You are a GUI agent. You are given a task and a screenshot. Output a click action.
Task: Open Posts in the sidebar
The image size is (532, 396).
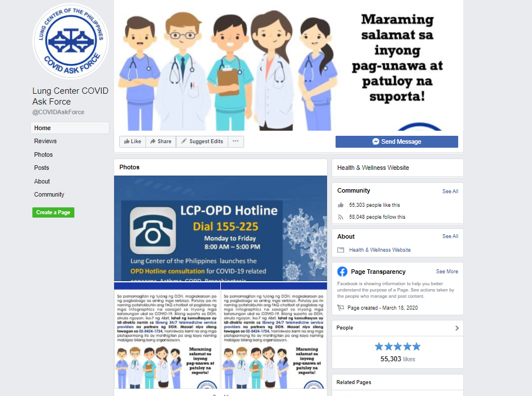[41, 168]
